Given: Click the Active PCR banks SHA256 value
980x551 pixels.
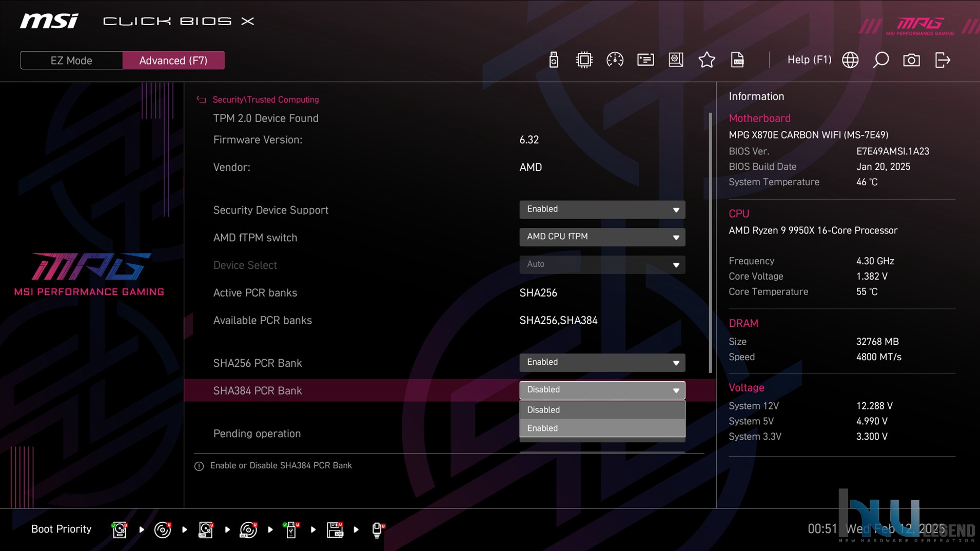Looking at the screenshot, I should coord(538,293).
